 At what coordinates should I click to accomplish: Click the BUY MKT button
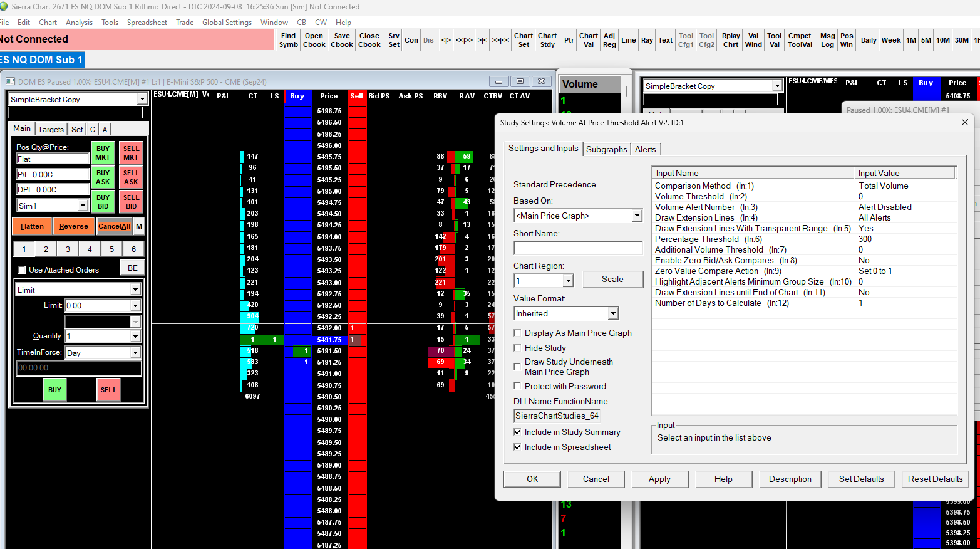(103, 153)
